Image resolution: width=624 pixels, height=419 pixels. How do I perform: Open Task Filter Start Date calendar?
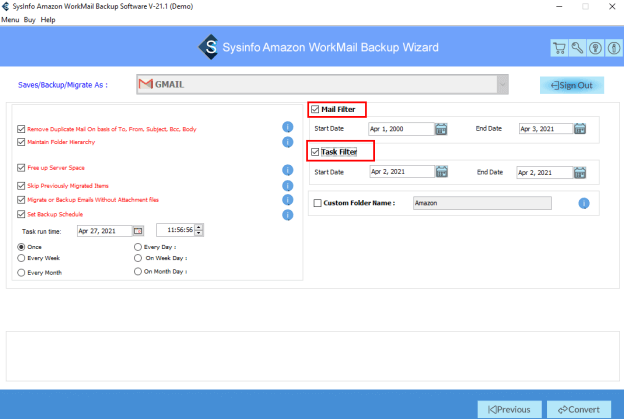pyautogui.click(x=442, y=171)
